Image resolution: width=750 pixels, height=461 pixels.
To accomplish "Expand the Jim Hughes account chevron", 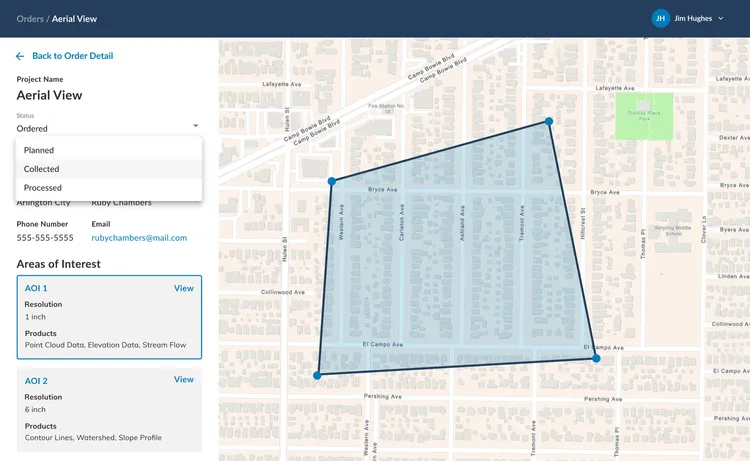I will [x=721, y=19].
